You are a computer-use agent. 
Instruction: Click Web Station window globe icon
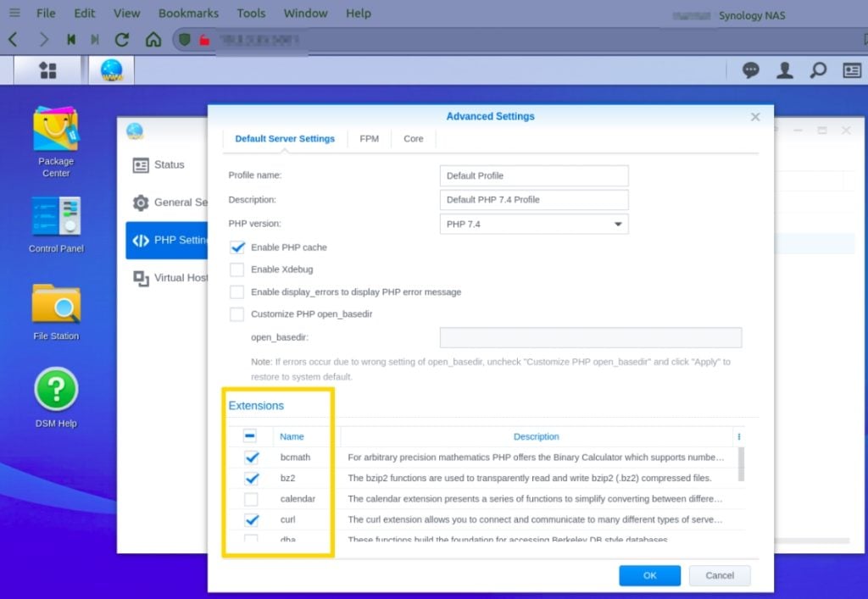pos(135,131)
